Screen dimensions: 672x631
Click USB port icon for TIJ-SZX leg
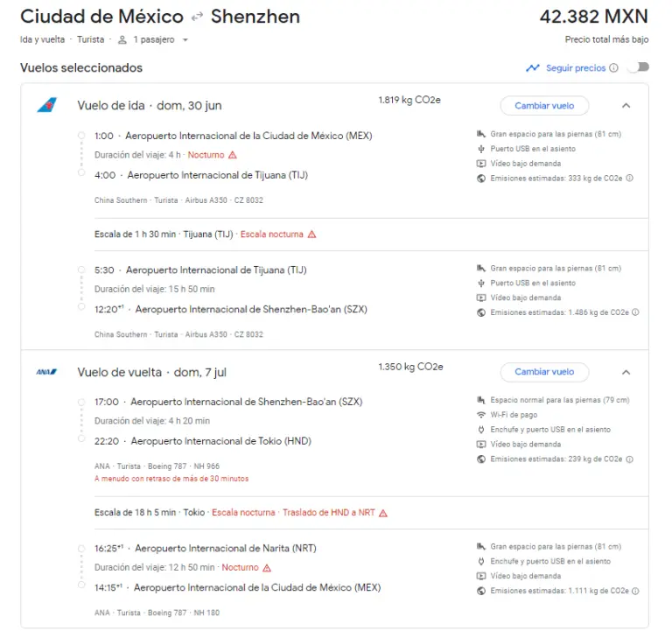(481, 283)
